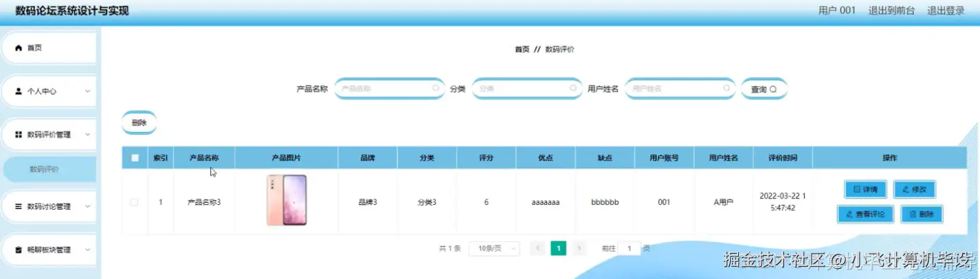980x279 pixels.
Task: Click the 修改 button for 产品名称3
Action: 914,189
